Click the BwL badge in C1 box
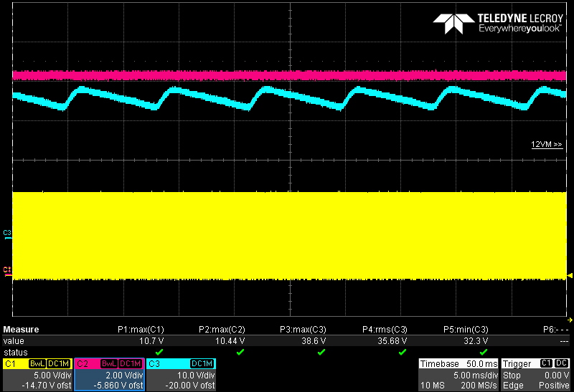Viewport: 574px width, 392px height. (37, 364)
